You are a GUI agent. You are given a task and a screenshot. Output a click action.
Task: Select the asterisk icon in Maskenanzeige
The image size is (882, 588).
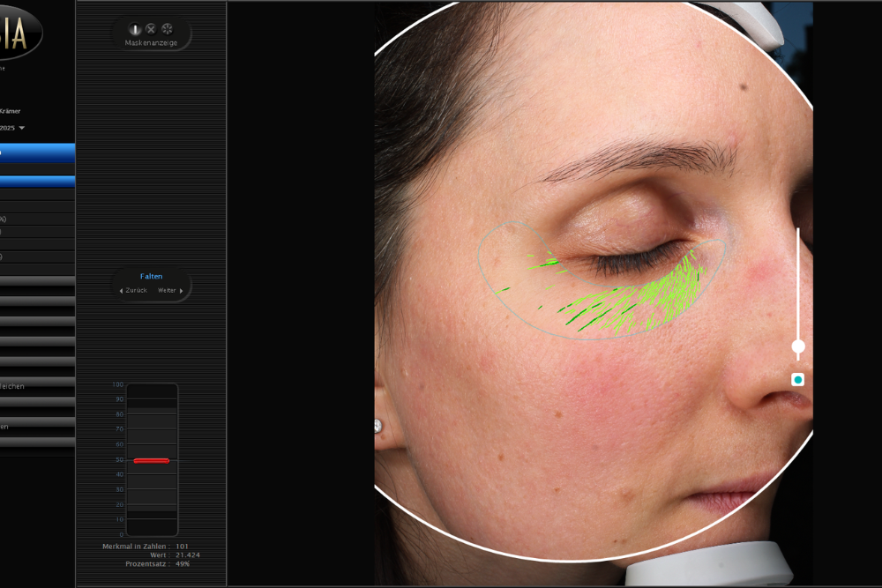[x=167, y=29]
